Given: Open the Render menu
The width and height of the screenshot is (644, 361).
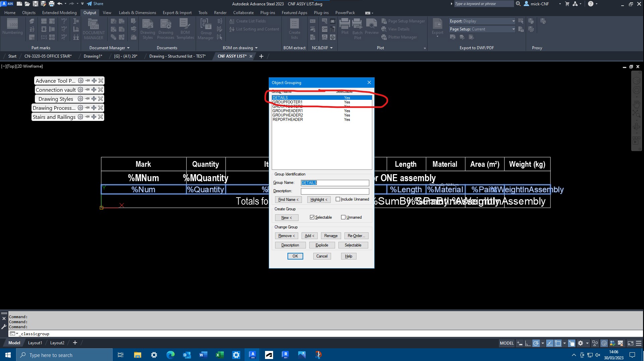Looking at the screenshot, I should click(220, 12).
